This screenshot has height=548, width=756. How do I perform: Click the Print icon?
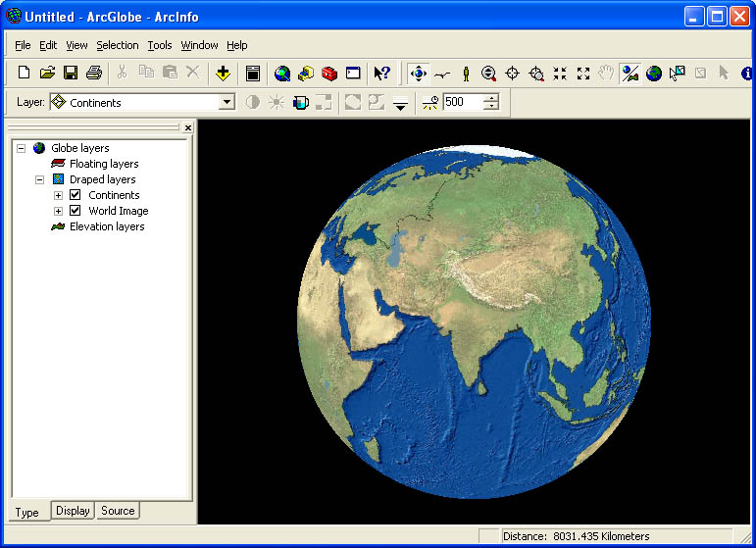pos(94,73)
